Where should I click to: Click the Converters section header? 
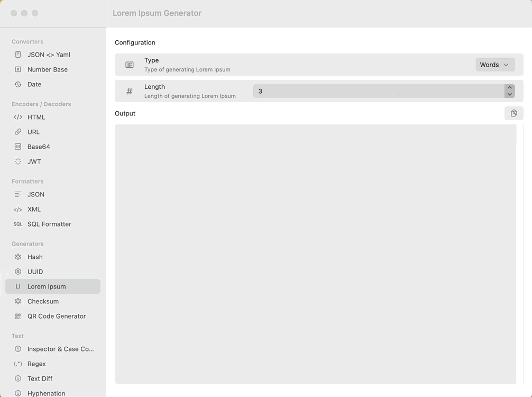click(x=27, y=41)
